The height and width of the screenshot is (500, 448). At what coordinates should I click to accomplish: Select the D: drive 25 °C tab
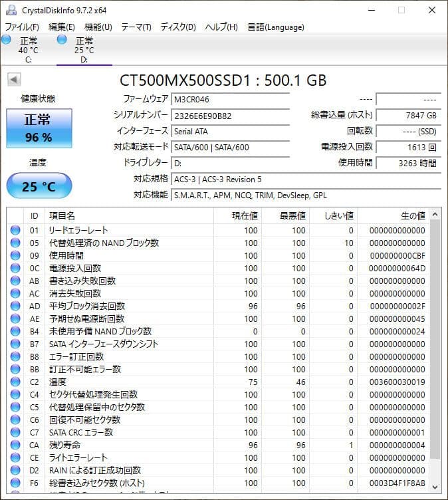pyautogui.click(x=84, y=50)
